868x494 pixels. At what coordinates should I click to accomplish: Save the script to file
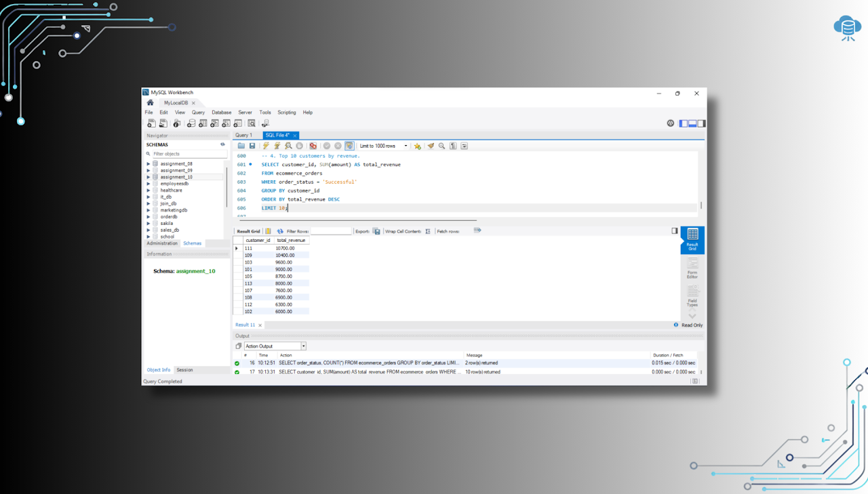[252, 146]
